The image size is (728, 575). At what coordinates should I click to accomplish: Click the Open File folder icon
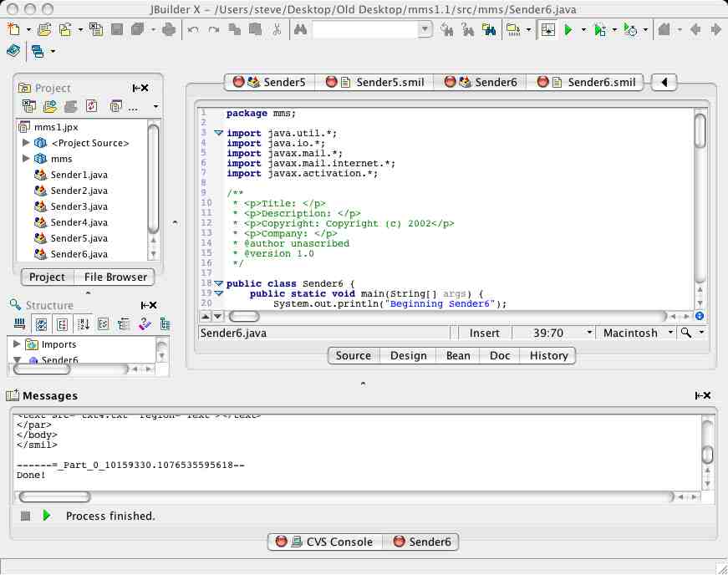click(x=43, y=30)
